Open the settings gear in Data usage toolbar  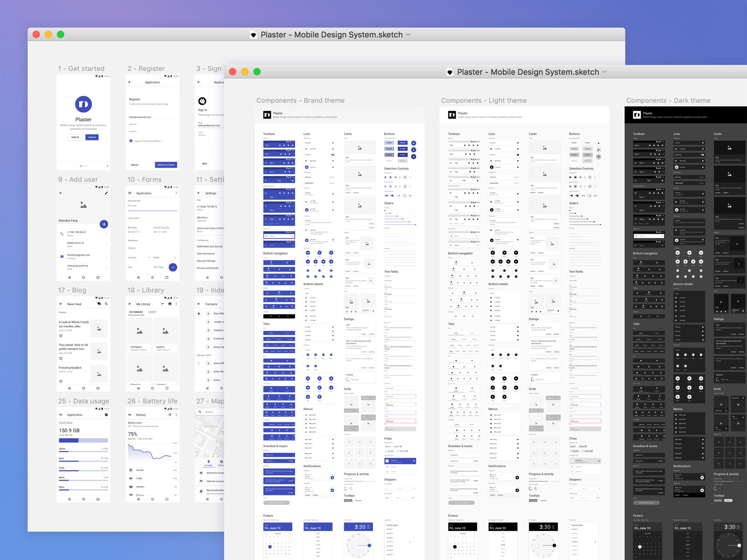pyautogui.click(x=106, y=415)
